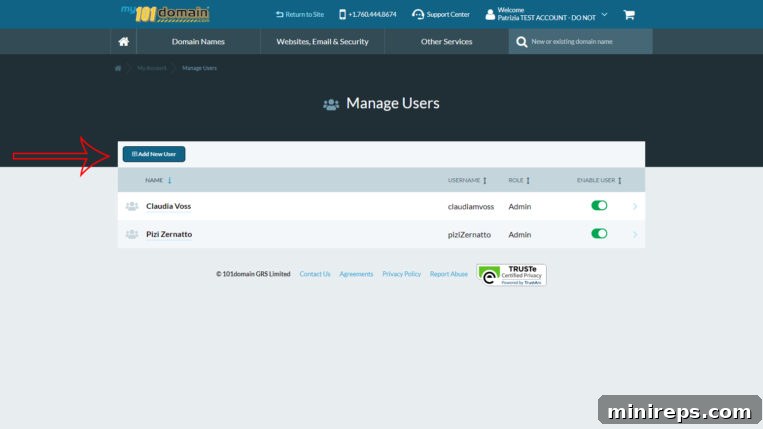Sort table by Enable User column
The height and width of the screenshot is (429, 763).
(600, 180)
